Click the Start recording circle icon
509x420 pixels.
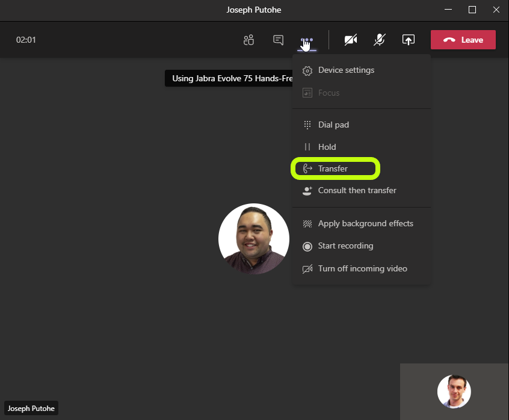[307, 247]
